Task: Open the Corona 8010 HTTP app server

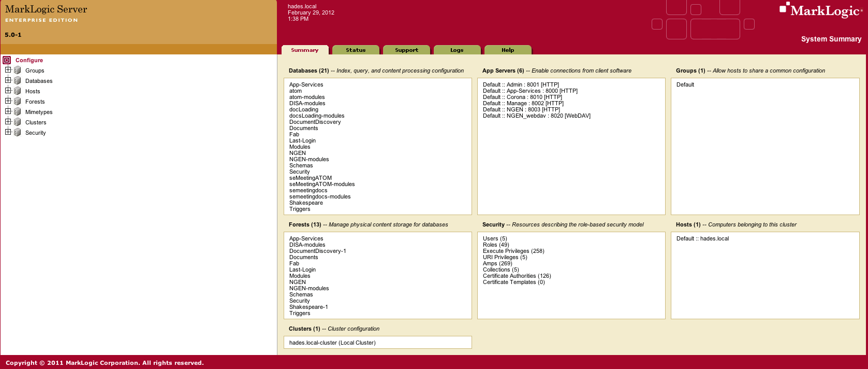Action: 522,97
